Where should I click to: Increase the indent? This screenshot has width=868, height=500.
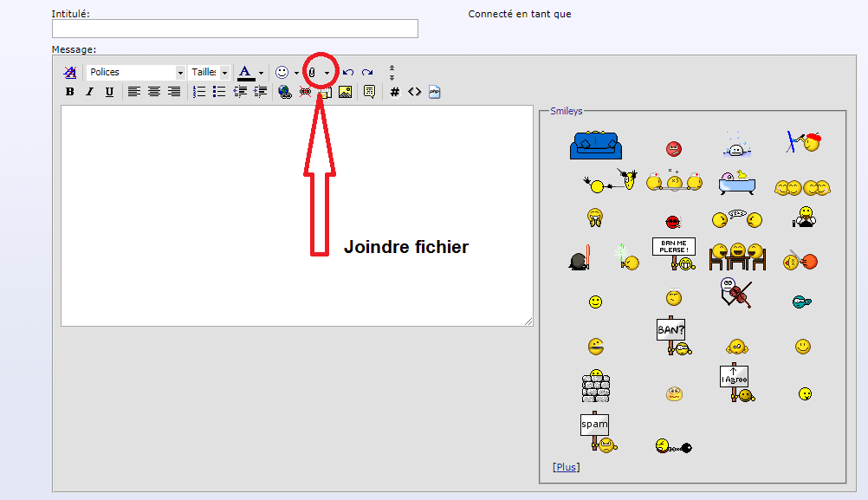[260, 92]
